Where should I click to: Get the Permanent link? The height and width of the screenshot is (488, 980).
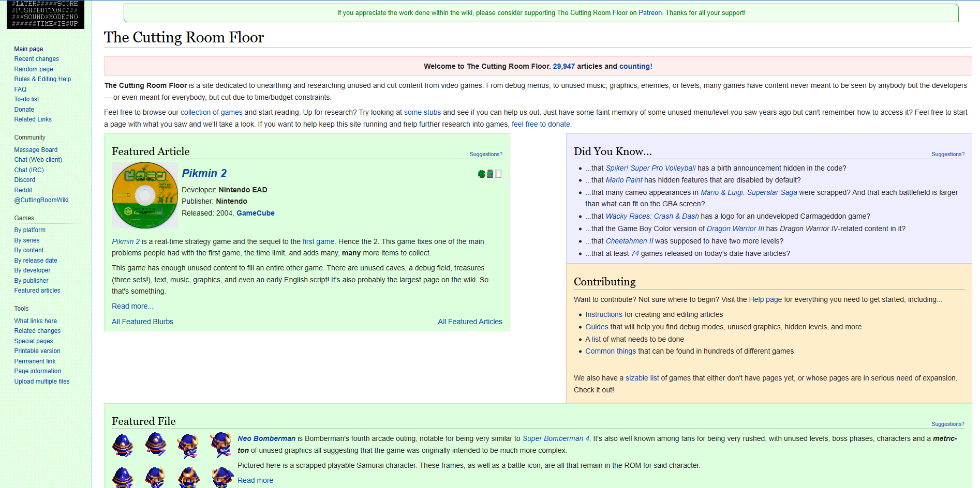click(35, 361)
